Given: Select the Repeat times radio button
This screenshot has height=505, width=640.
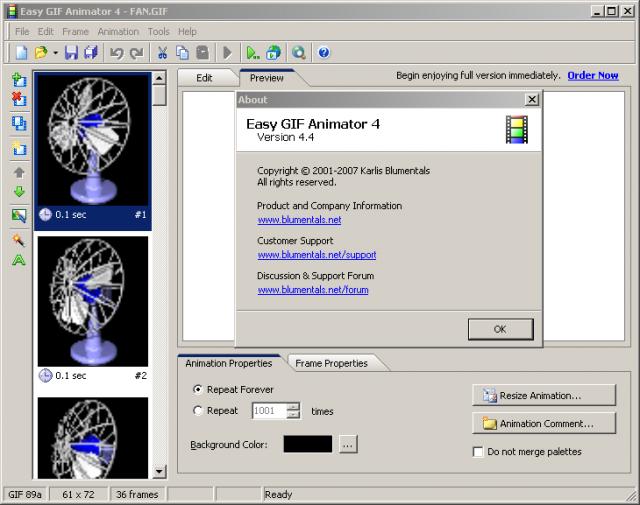Looking at the screenshot, I should pos(198,410).
